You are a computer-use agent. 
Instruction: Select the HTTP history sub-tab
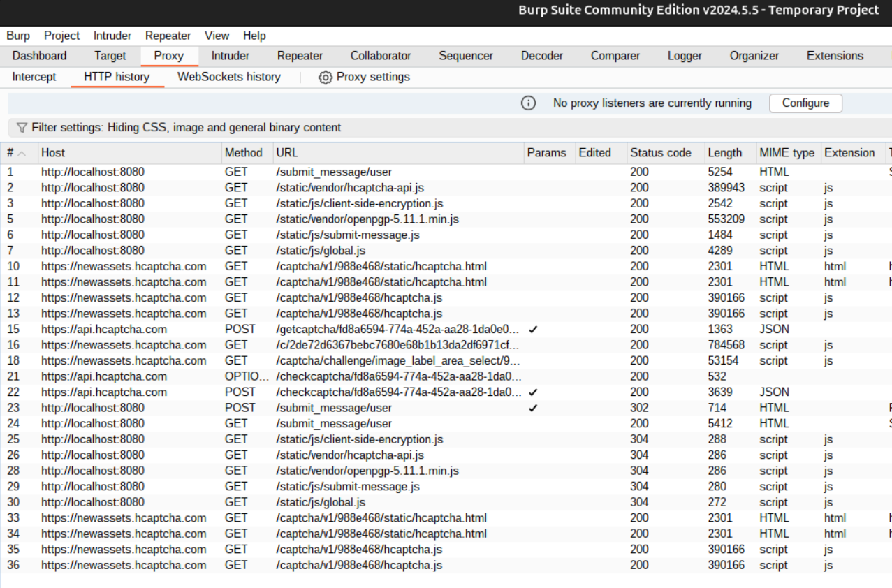tap(117, 77)
